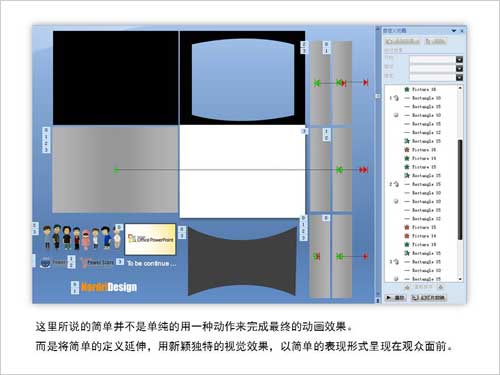
Task: Open the second property dropdown arrow
Action: pyautogui.click(x=459, y=68)
